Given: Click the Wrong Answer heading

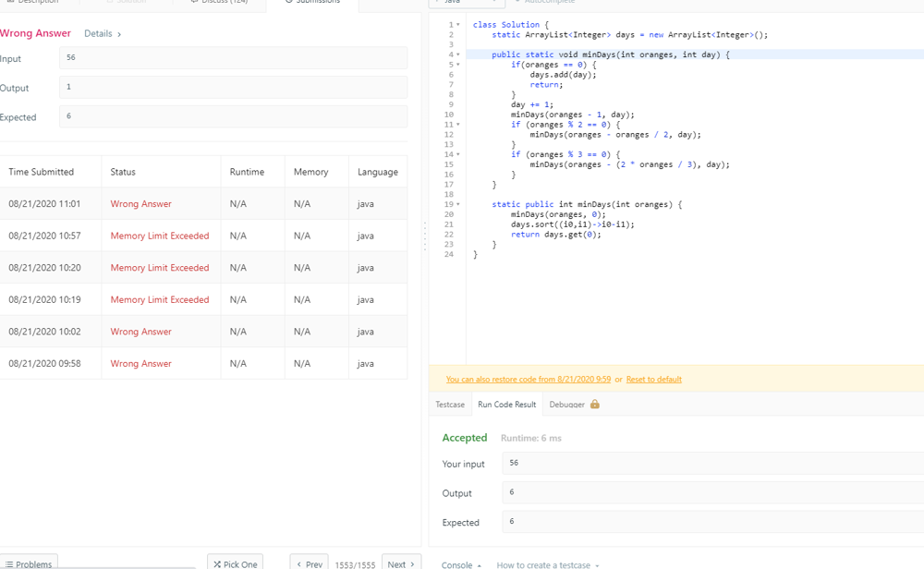Looking at the screenshot, I should [35, 33].
